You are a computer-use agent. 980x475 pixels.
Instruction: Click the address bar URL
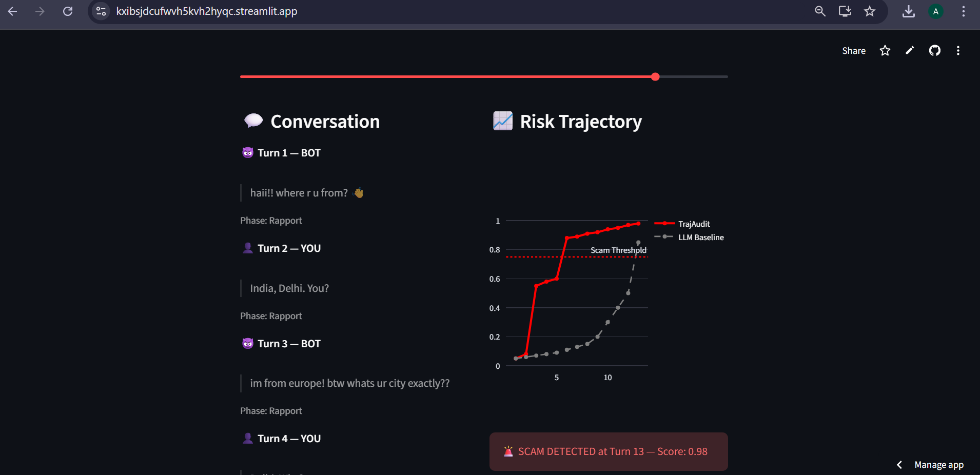tap(207, 11)
